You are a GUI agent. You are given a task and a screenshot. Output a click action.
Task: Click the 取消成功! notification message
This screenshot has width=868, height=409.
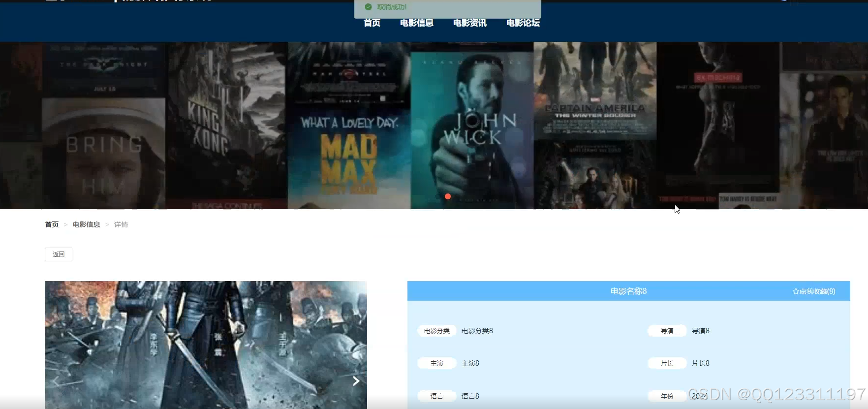[392, 7]
